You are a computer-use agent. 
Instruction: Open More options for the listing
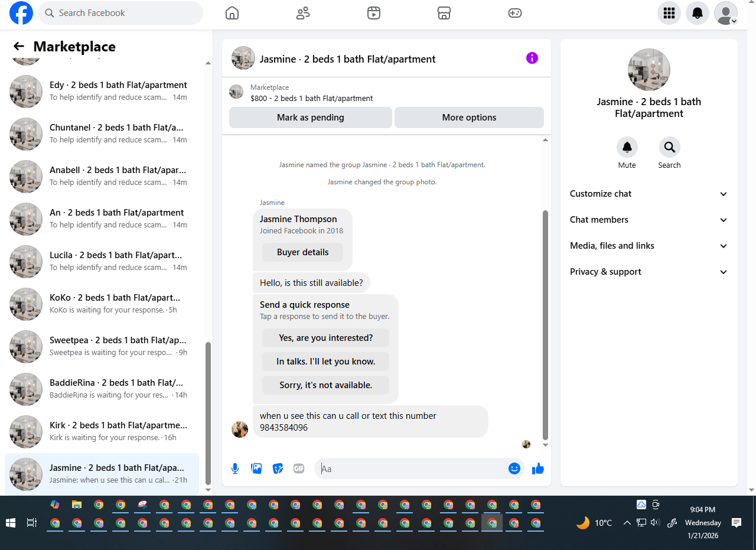pos(469,118)
